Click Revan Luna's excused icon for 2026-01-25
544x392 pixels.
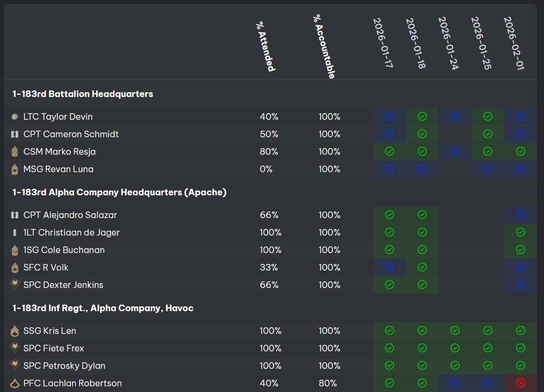coord(487,169)
